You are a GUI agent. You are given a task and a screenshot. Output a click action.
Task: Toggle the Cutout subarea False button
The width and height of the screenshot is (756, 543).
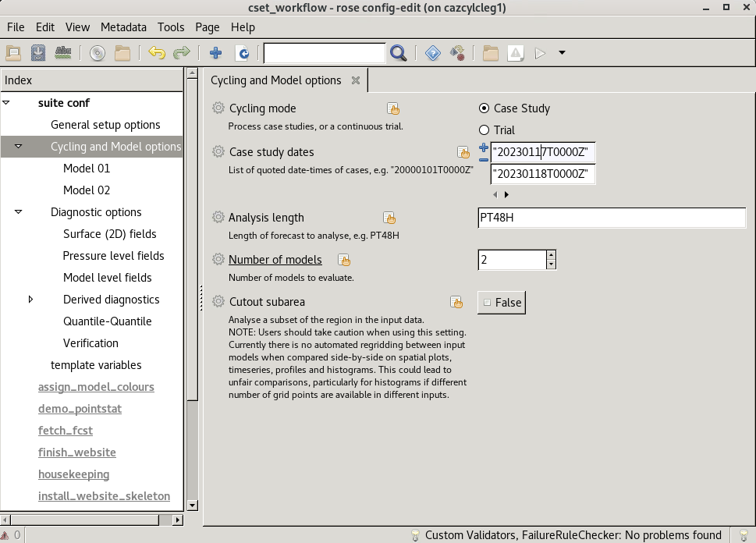502,303
